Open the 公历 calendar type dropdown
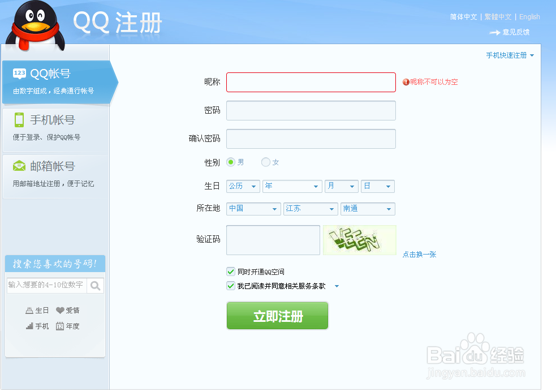The height and width of the screenshot is (392, 556). [243, 186]
